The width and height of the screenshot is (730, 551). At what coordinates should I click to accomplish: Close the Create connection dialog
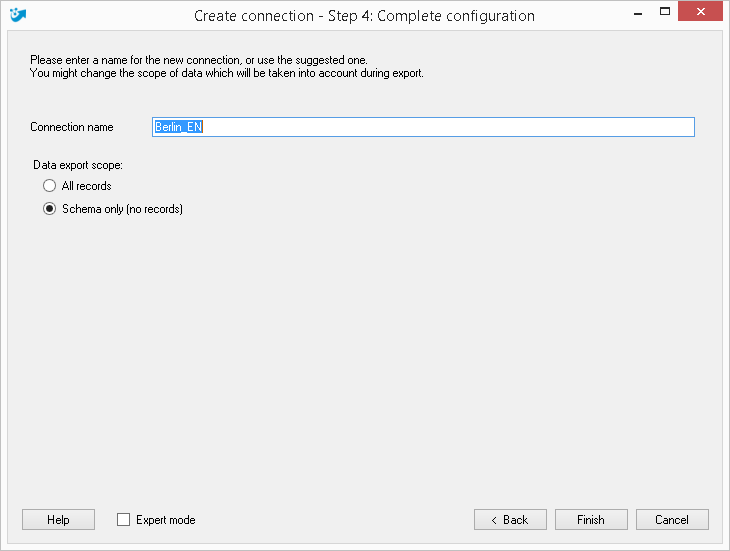click(700, 12)
